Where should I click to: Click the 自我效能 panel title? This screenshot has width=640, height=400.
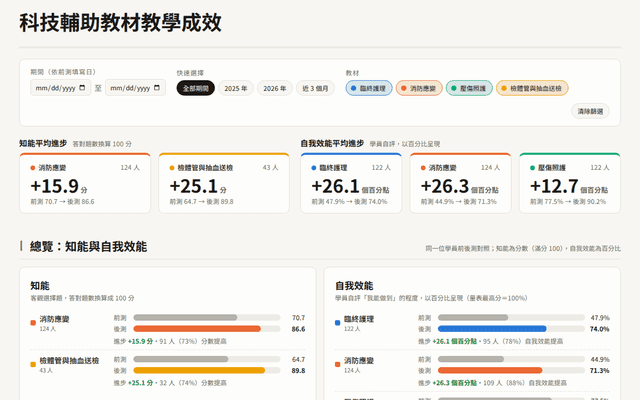tap(354, 286)
